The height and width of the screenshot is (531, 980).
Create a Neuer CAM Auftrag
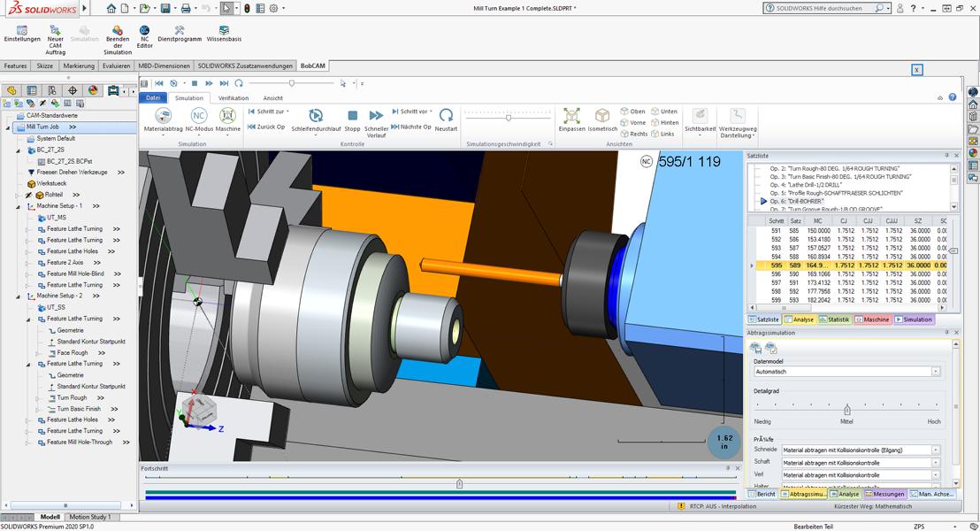pyautogui.click(x=55, y=40)
